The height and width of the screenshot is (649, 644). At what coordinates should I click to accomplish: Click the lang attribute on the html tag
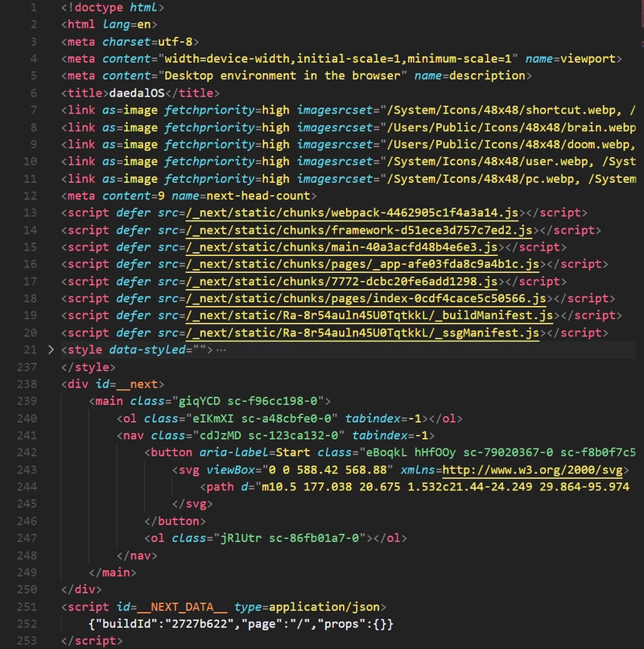tap(116, 24)
